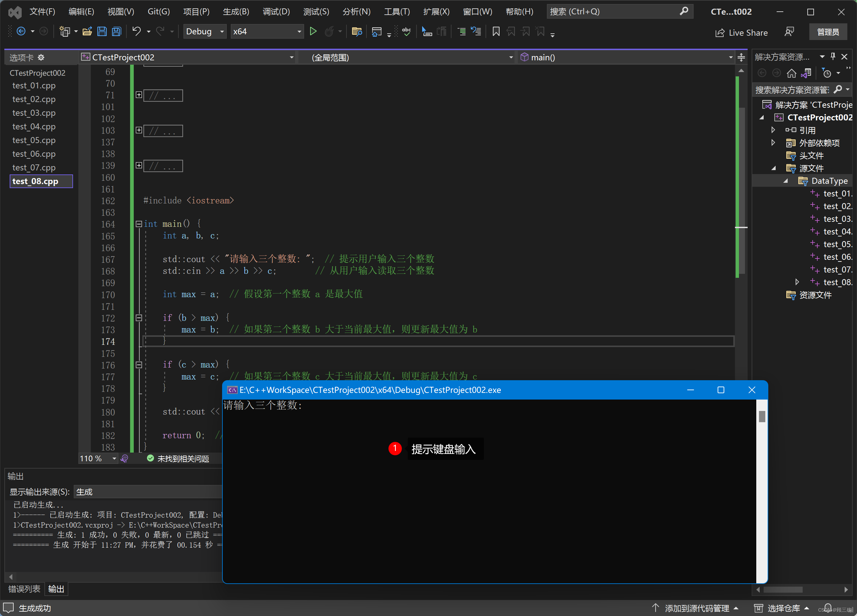Expand the collapsed comment block at line 103
The width and height of the screenshot is (857, 616).
[x=139, y=130]
